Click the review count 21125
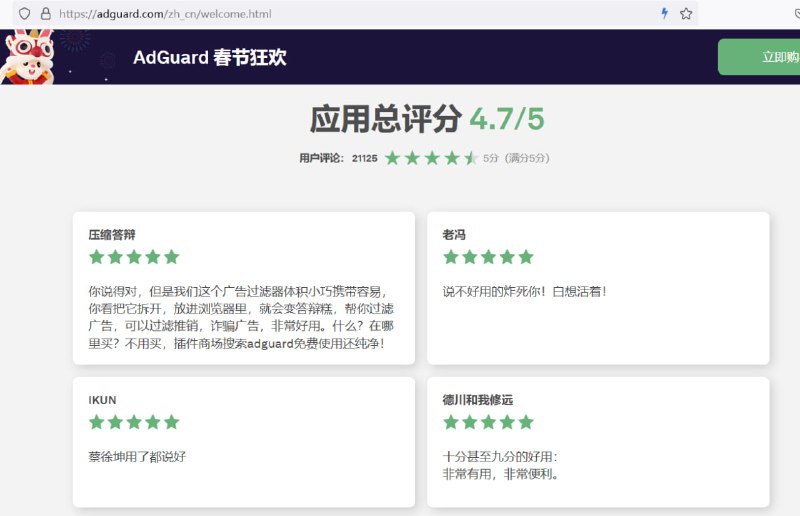This screenshot has height=516, width=800. [x=364, y=158]
